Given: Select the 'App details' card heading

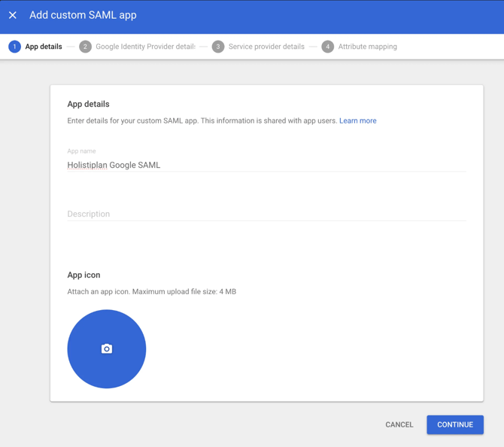Looking at the screenshot, I should pyautogui.click(x=89, y=104).
